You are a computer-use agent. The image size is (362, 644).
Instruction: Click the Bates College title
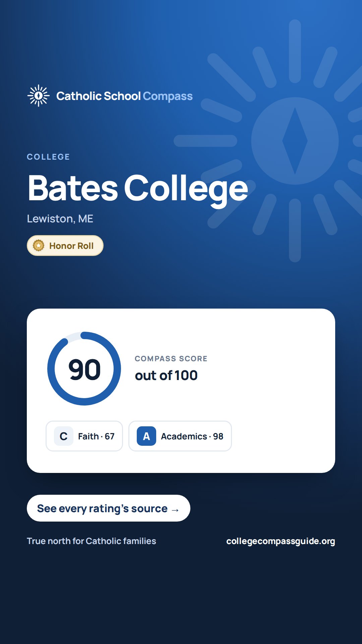tap(138, 189)
